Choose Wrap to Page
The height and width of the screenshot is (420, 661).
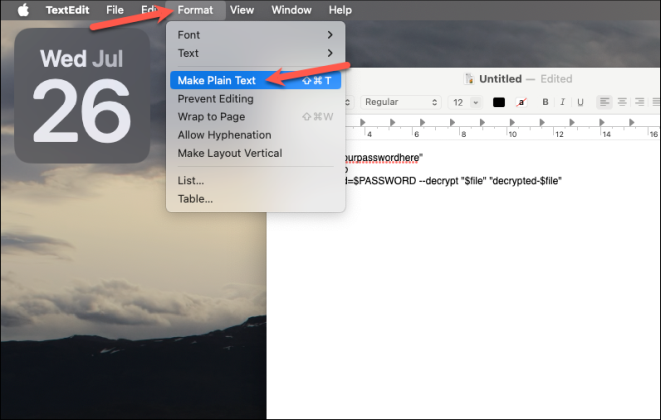[x=255, y=117]
